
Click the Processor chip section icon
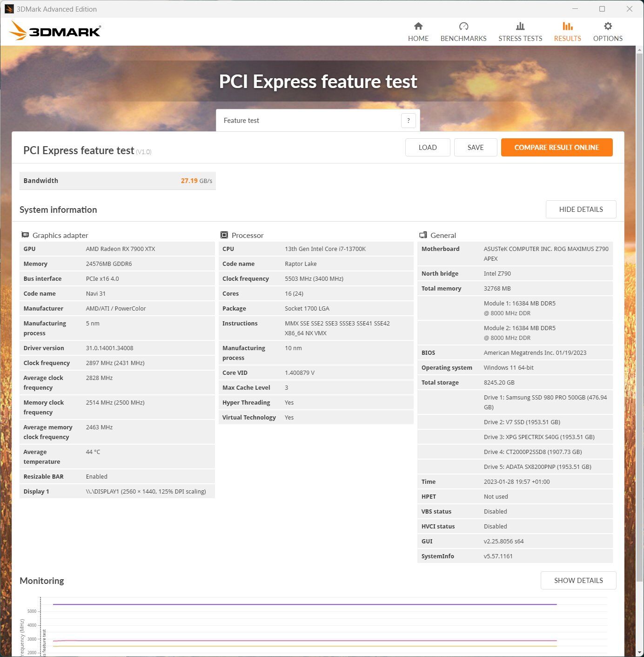pos(224,235)
